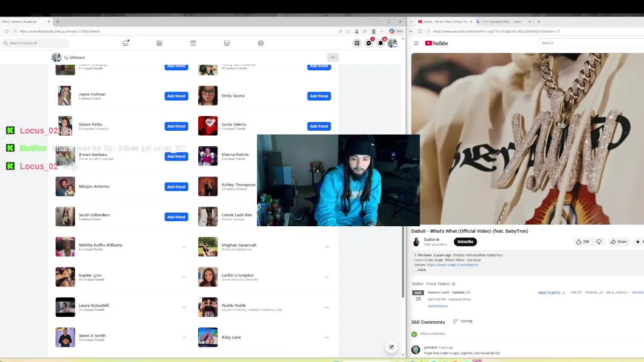The image size is (644, 362).
Task: Like the DaBoii video
Action: click(x=583, y=242)
